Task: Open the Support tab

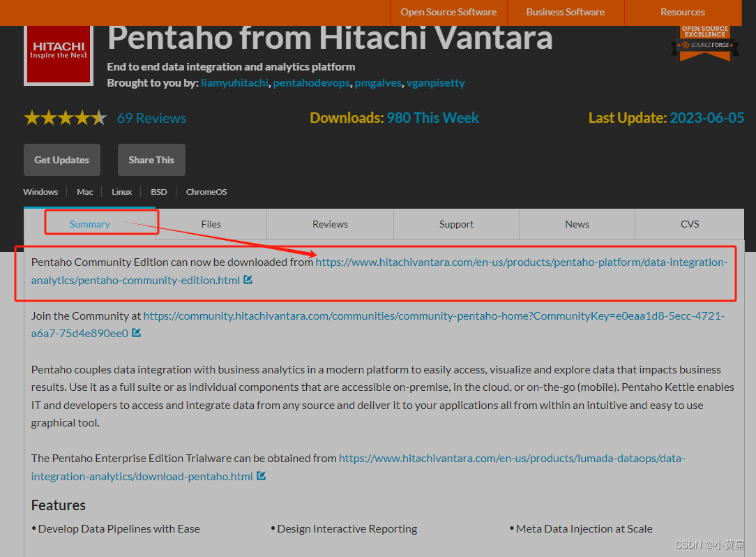Action: (x=457, y=224)
